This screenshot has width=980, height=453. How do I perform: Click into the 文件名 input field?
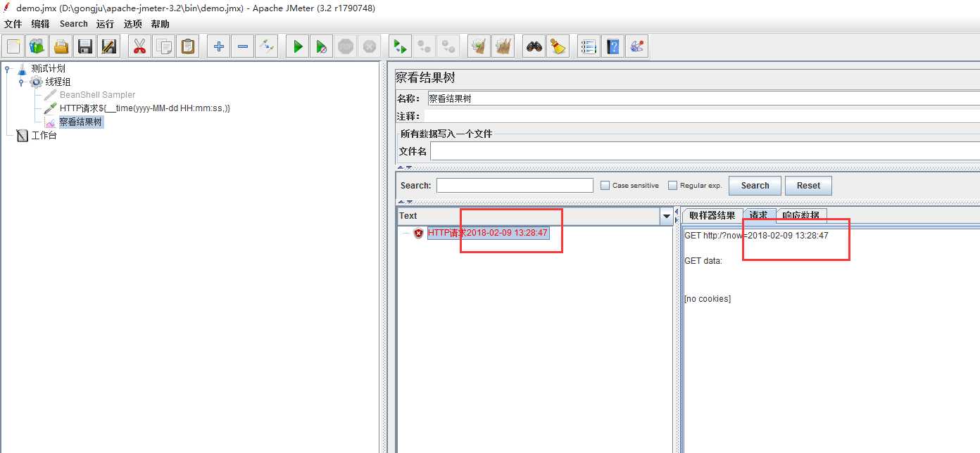click(705, 151)
